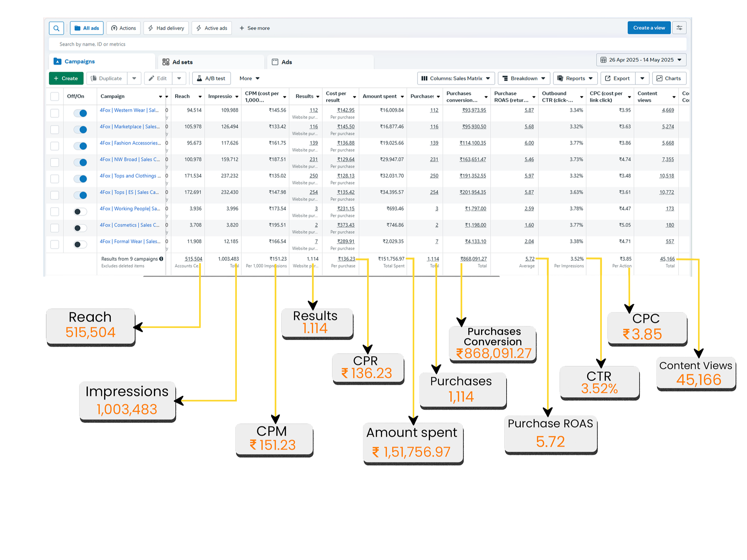
Task: Open the Breakdown dropdown
Action: click(524, 78)
